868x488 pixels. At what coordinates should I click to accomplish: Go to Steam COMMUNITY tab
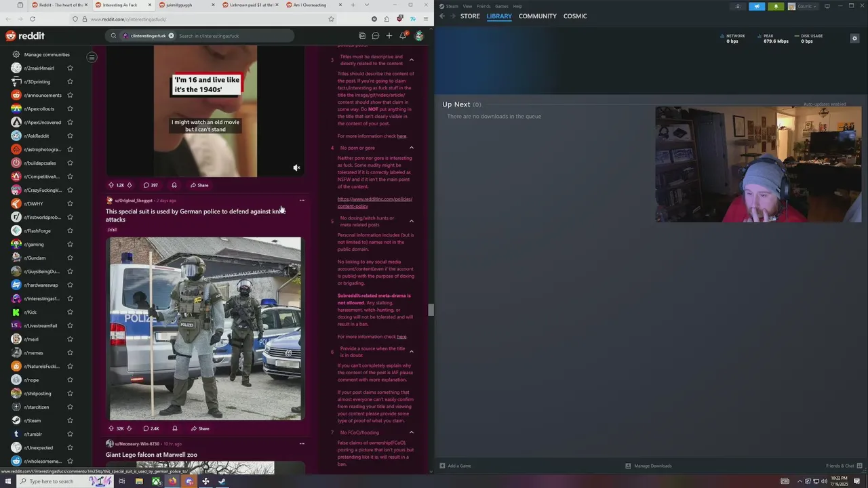pos(538,16)
